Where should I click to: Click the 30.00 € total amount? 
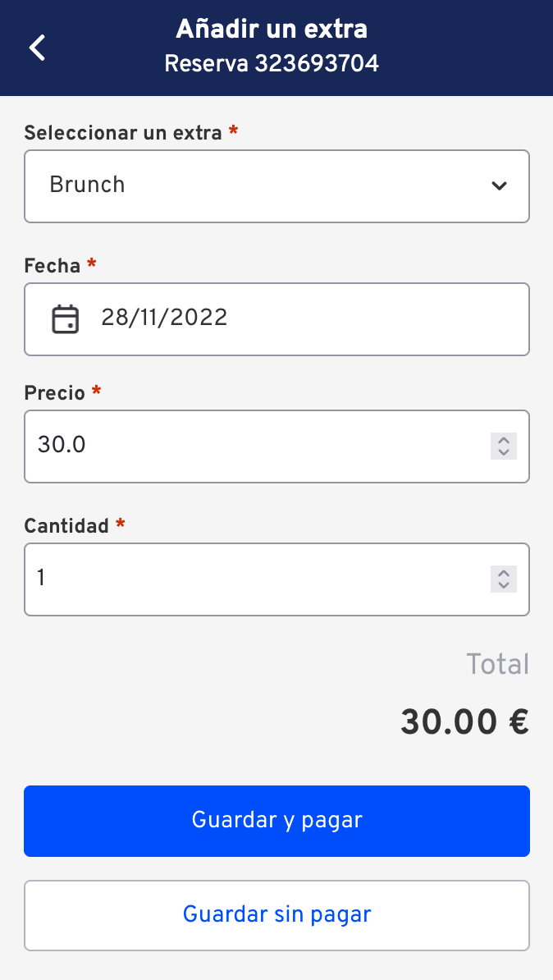pyautogui.click(x=465, y=722)
